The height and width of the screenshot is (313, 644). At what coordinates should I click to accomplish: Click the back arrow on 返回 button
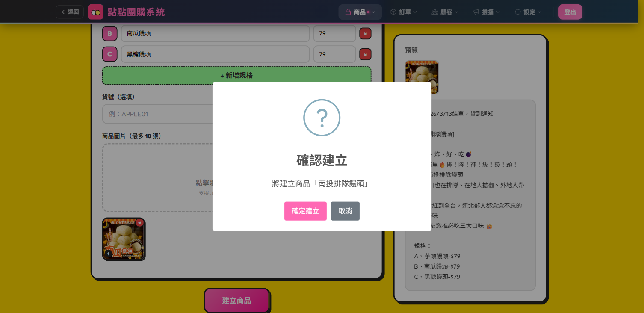[63, 12]
